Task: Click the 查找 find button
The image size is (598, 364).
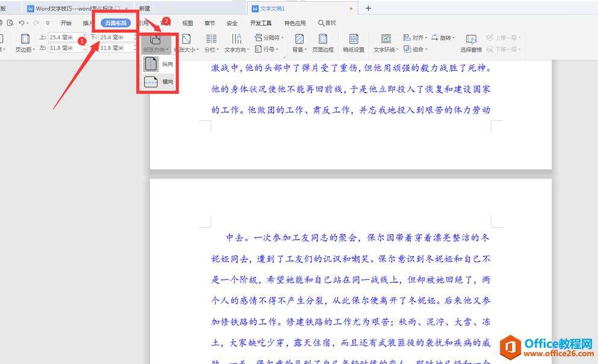Action: (x=327, y=22)
